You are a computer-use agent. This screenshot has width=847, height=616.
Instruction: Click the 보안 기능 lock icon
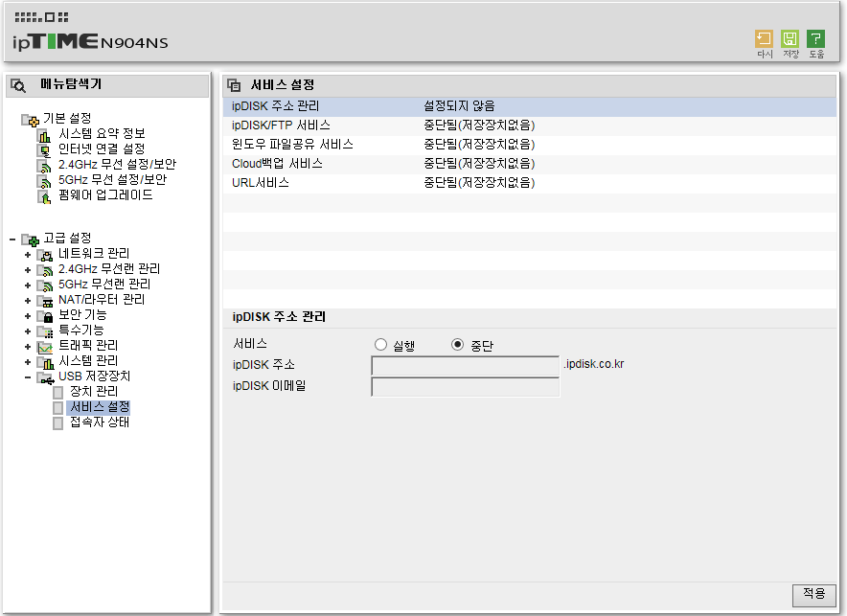coord(44,316)
